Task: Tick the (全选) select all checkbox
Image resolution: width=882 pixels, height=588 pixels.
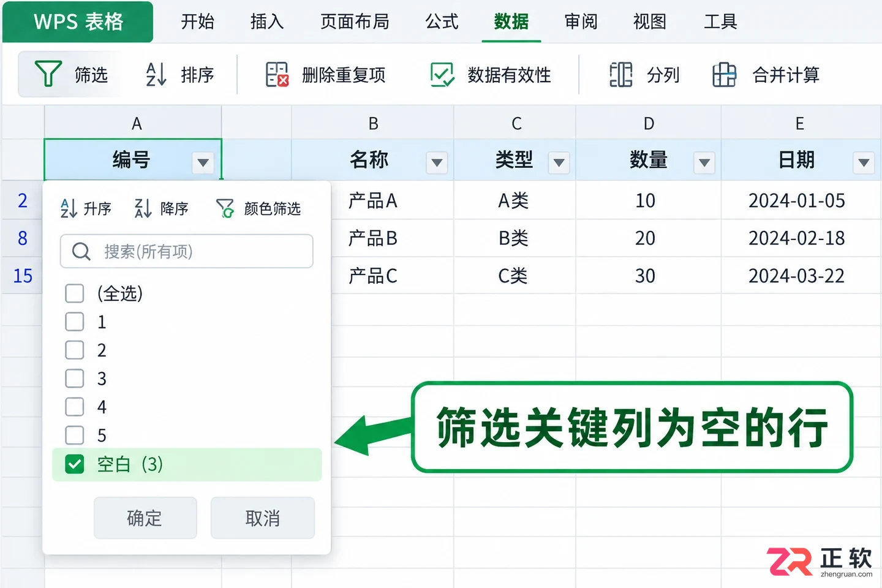Action: [x=75, y=293]
